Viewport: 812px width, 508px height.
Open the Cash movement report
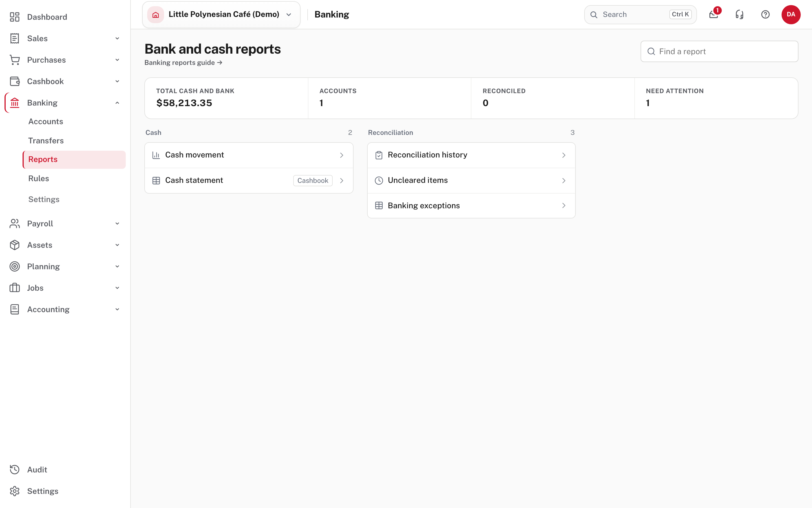click(249, 155)
